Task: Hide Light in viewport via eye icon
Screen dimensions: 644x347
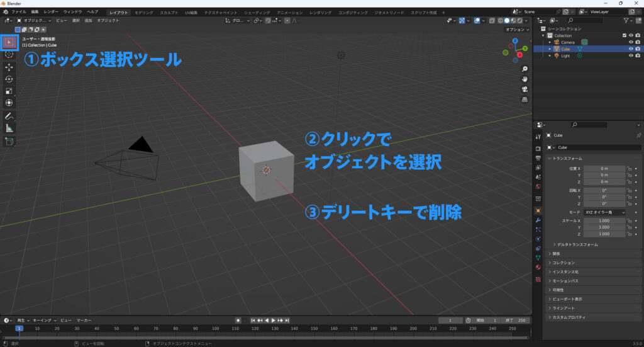Action: (x=631, y=55)
